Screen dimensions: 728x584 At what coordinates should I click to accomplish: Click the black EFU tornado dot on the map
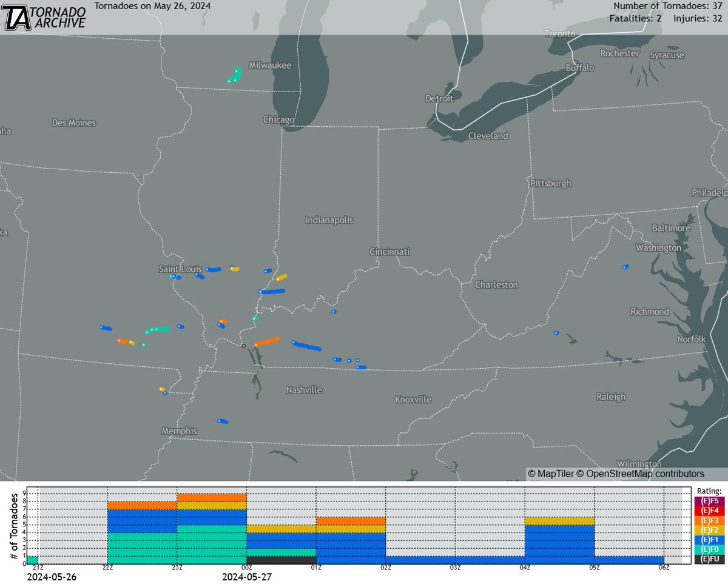(x=243, y=346)
